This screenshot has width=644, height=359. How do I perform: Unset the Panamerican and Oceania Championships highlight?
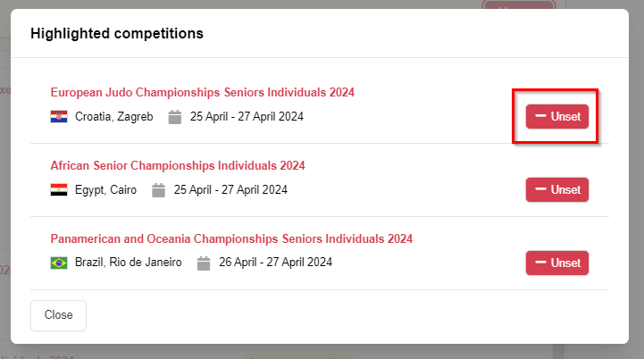click(x=557, y=263)
